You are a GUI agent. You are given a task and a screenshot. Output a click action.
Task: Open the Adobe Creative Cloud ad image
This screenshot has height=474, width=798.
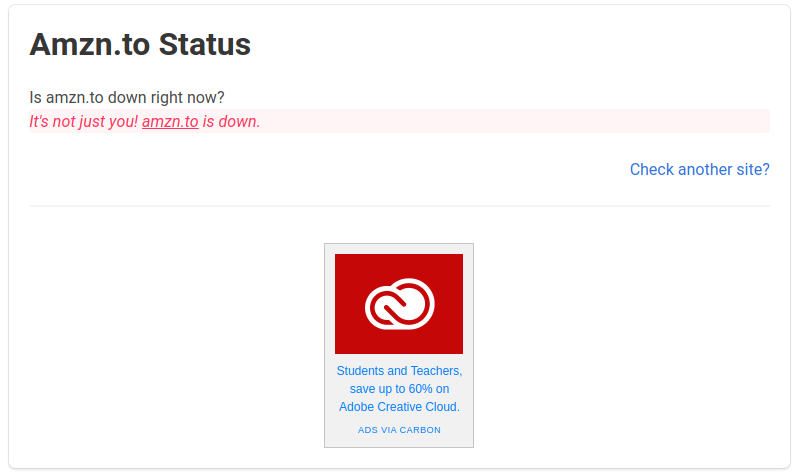click(399, 304)
